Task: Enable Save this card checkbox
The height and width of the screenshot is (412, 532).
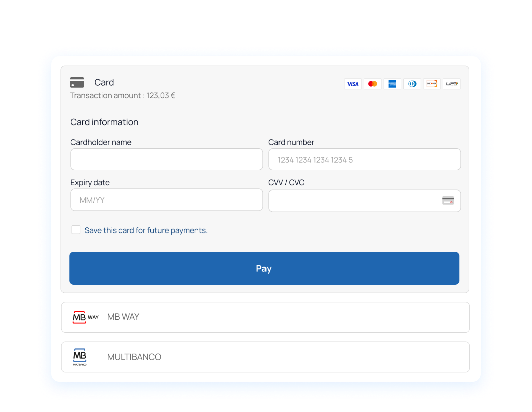Action: click(x=76, y=230)
